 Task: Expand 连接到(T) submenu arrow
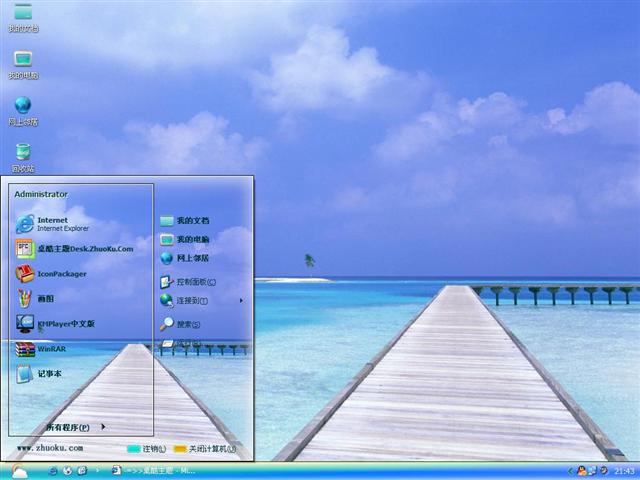point(241,300)
